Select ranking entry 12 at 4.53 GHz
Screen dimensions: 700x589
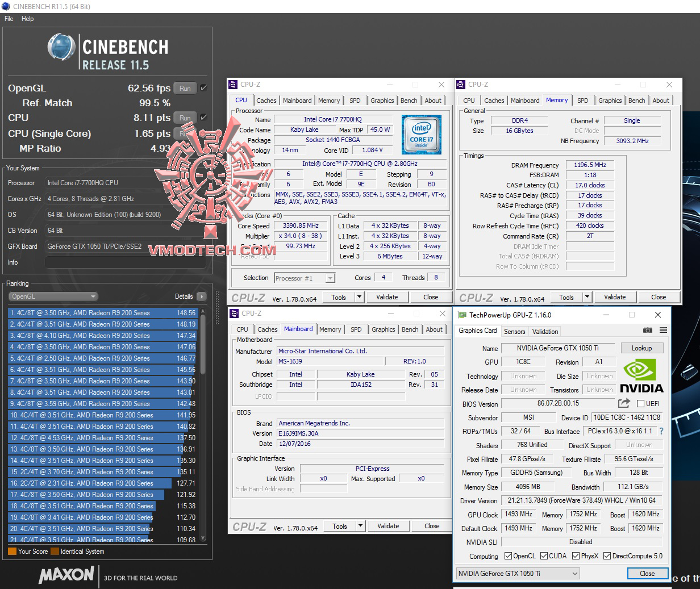[102, 438]
